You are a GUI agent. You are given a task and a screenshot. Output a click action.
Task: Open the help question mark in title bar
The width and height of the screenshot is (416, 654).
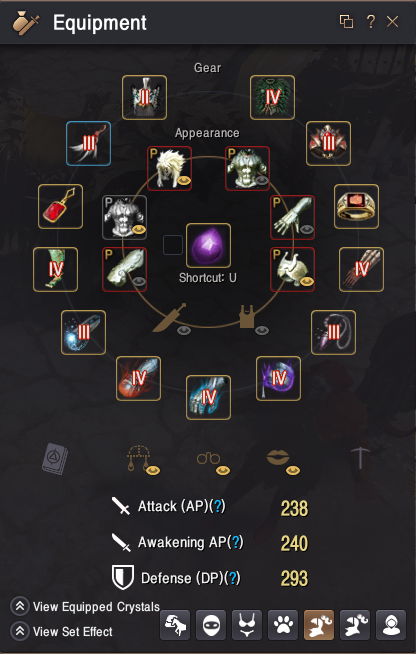pyautogui.click(x=370, y=21)
